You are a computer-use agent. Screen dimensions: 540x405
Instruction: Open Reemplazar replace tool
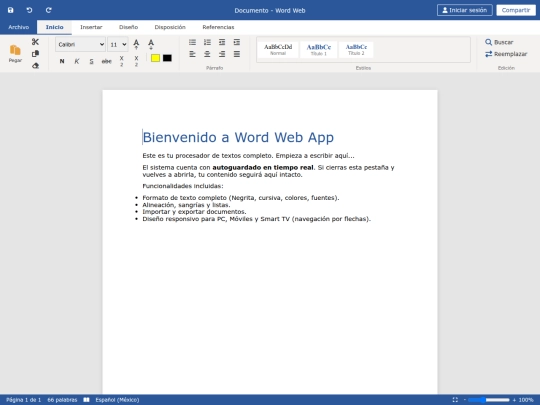[x=506, y=54]
